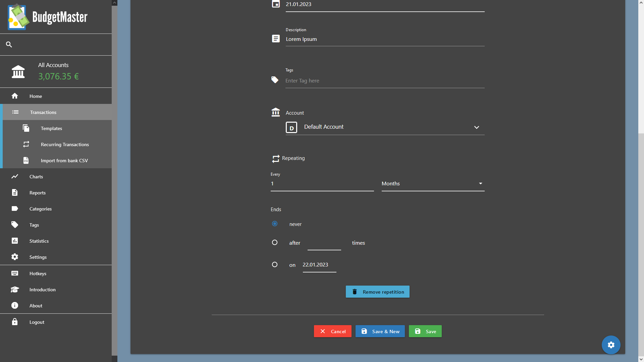Click the bank building icon for All Accounts

(18, 72)
